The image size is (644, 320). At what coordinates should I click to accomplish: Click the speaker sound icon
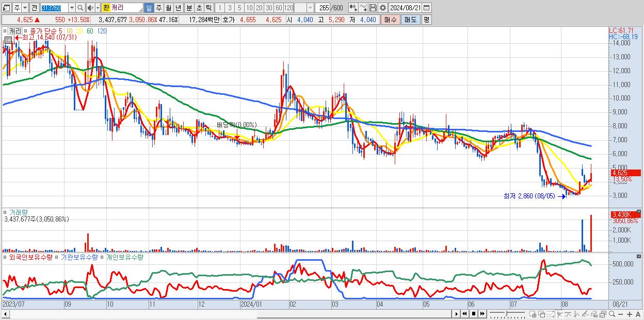coord(90,8)
